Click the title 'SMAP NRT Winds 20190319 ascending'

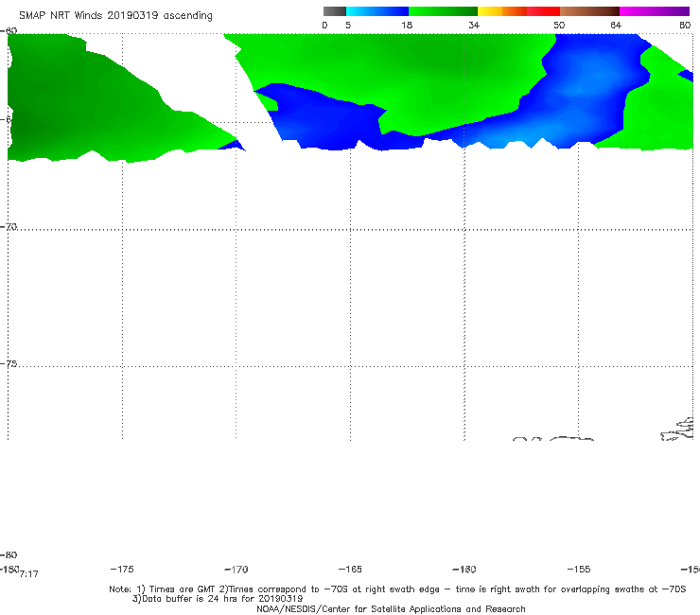(115, 16)
